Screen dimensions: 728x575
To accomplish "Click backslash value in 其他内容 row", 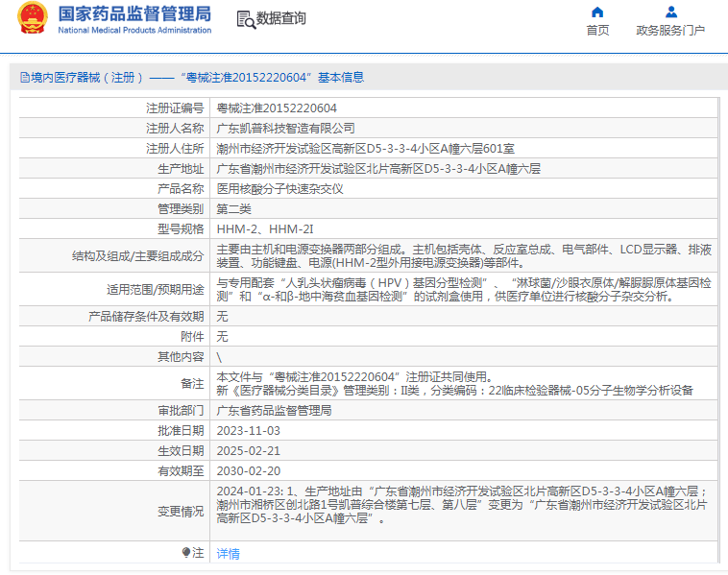I will 219,357.
